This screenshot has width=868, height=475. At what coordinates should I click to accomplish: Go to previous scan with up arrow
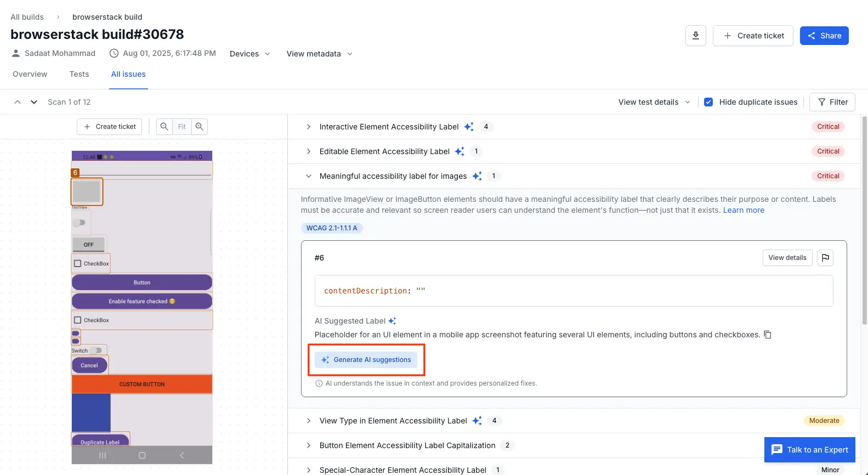click(18, 102)
